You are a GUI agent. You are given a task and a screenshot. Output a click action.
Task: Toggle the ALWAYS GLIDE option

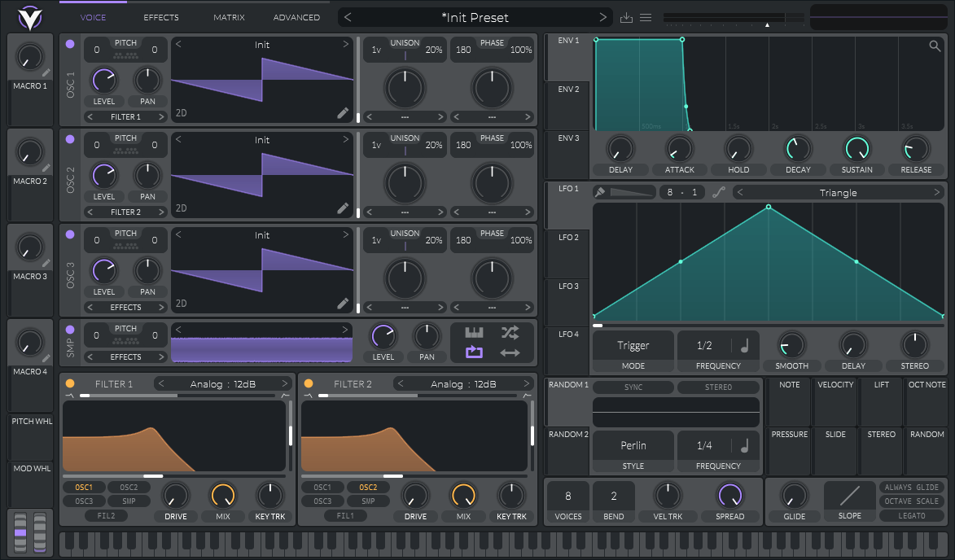pyautogui.click(x=911, y=487)
